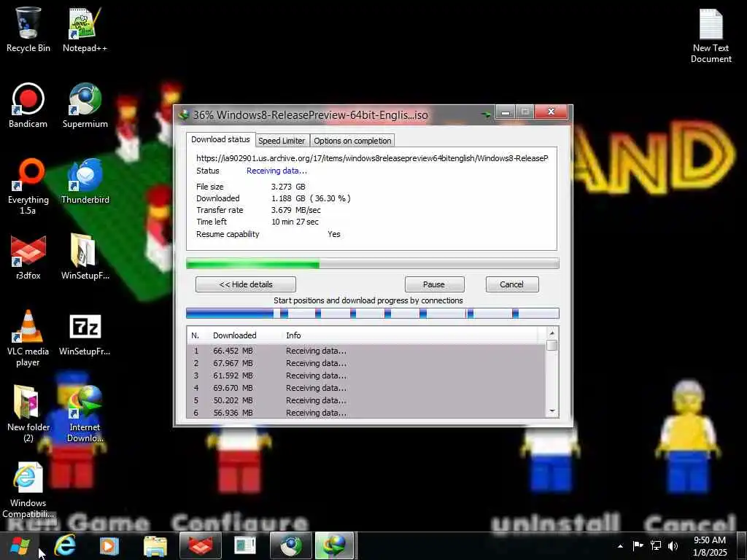Open Windows Explorer from the taskbar

pos(155,545)
